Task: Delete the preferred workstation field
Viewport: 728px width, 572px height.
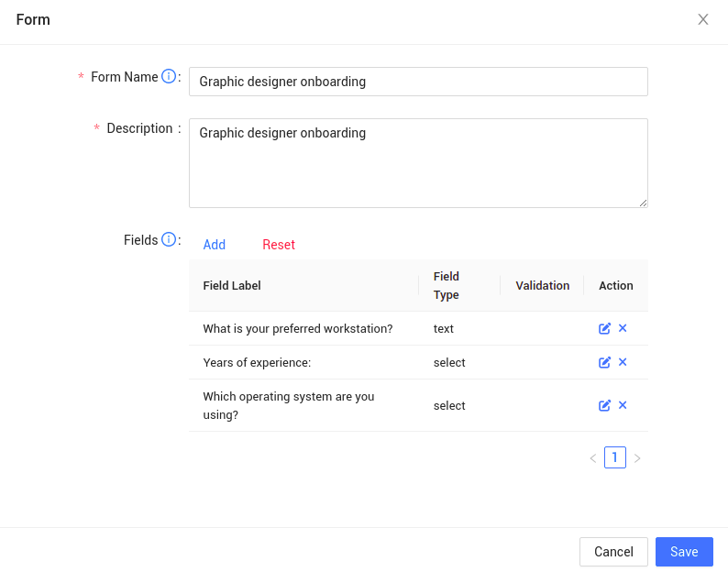Action: coord(623,328)
